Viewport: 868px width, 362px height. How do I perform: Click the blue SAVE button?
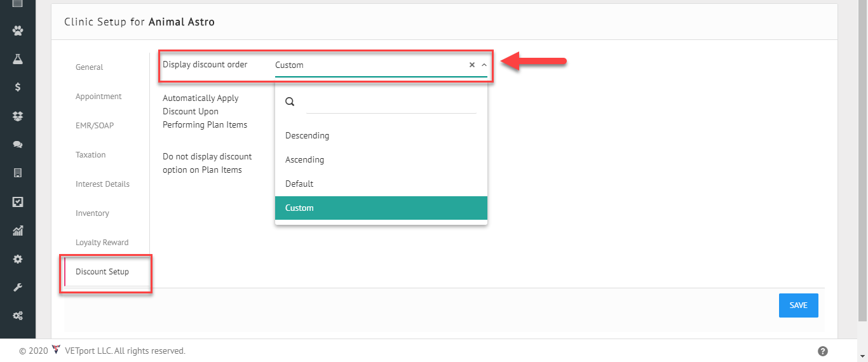(x=798, y=305)
